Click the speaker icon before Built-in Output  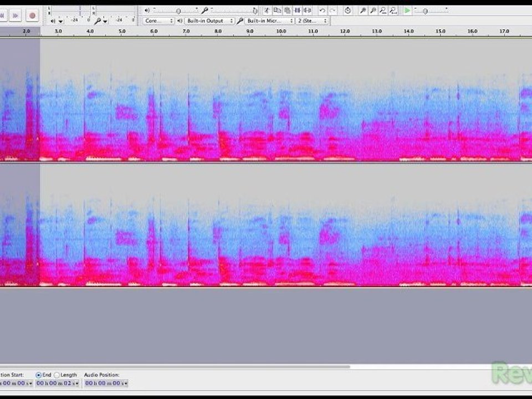(180, 21)
